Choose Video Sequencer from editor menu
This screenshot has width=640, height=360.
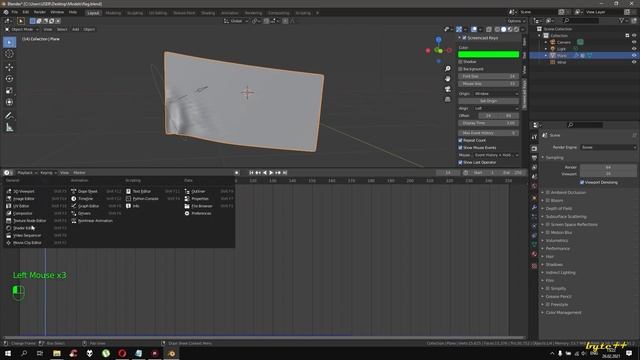click(x=36, y=236)
